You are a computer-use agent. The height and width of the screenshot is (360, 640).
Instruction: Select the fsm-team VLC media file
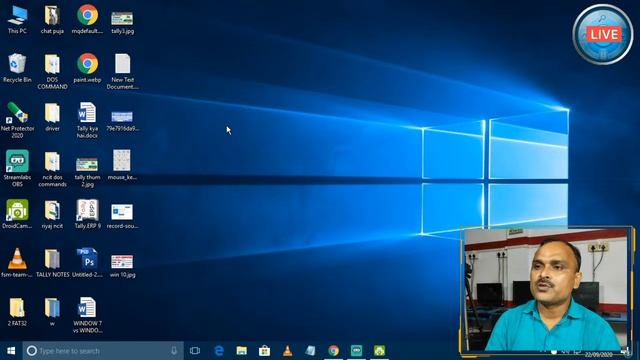pos(17,263)
